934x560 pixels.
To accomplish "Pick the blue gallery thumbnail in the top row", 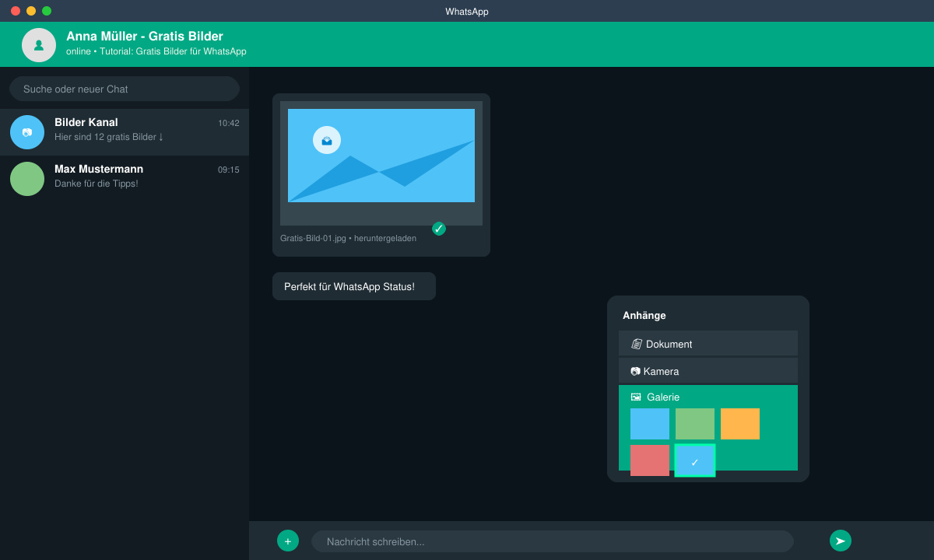I will click(x=650, y=424).
